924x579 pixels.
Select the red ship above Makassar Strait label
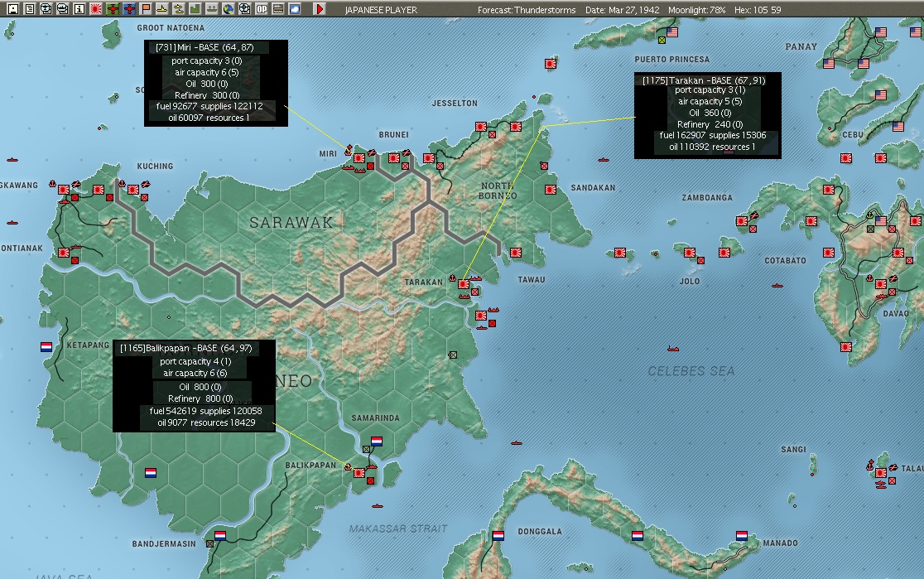[378, 506]
